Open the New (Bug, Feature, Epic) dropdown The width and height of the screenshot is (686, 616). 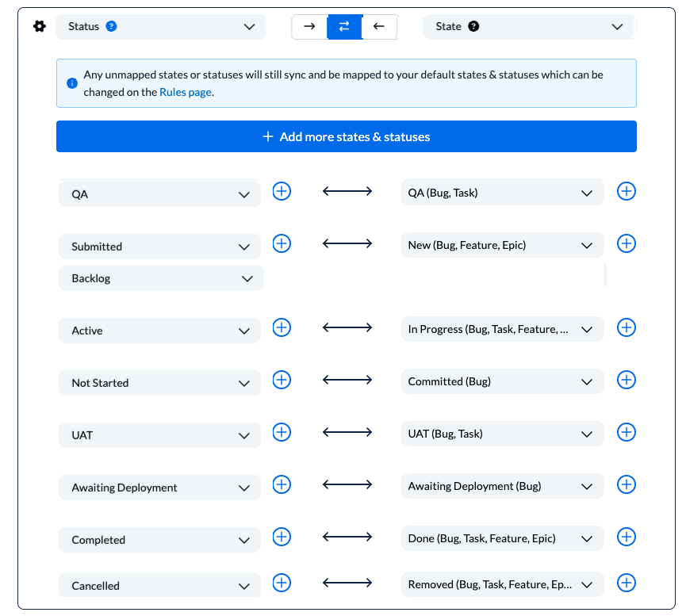click(502, 245)
